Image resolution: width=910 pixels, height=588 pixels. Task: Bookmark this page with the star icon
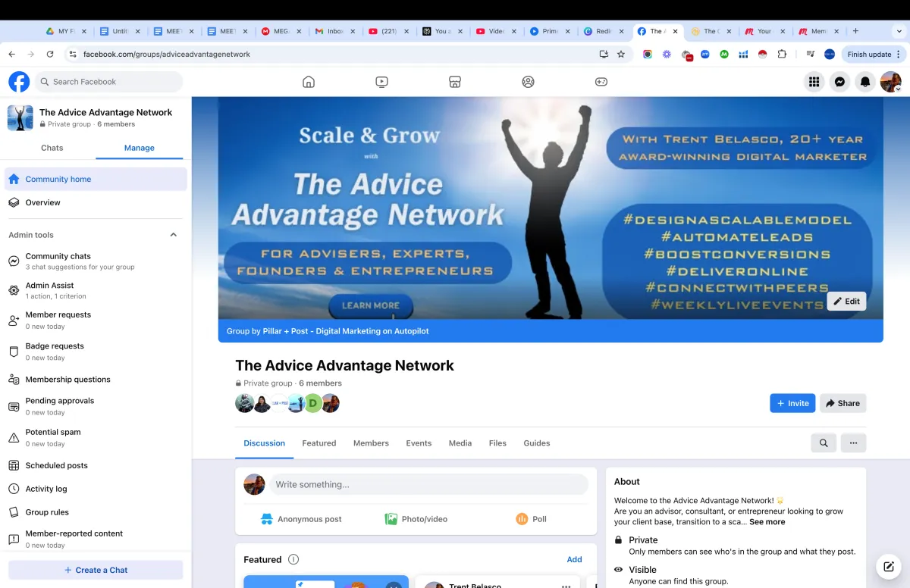(x=621, y=55)
